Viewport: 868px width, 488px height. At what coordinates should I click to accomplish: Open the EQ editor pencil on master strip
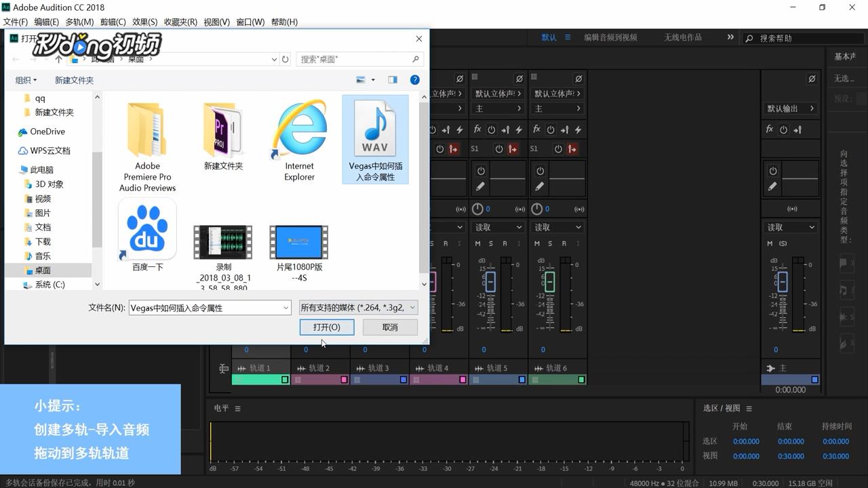coord(772,186)
